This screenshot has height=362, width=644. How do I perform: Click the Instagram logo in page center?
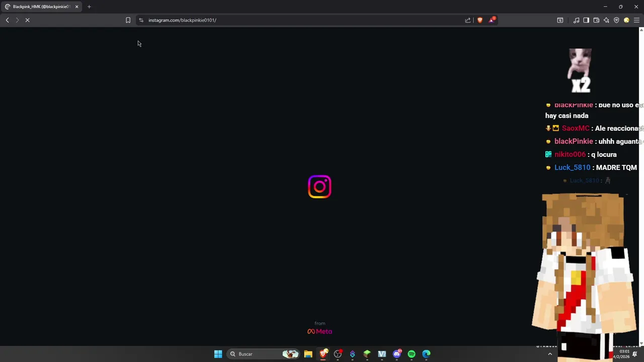click(319, 187)
